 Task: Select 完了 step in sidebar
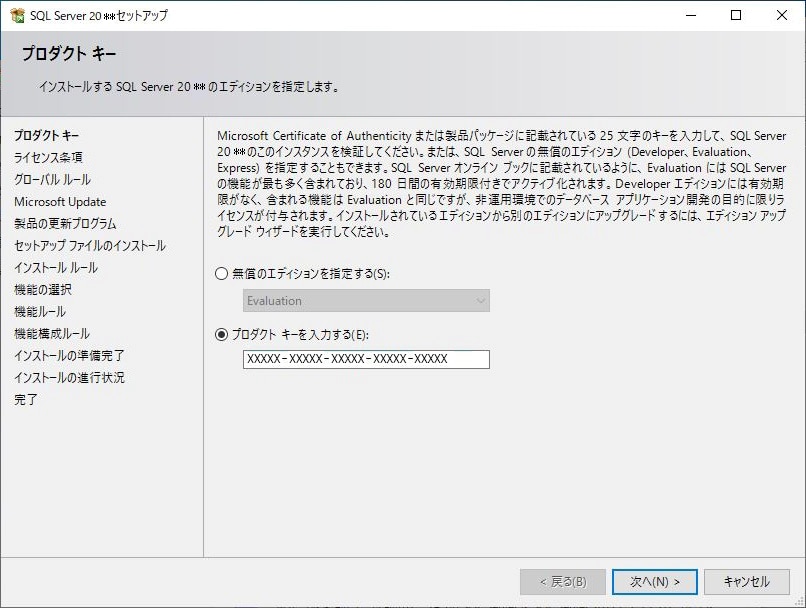tap(26, 399)
